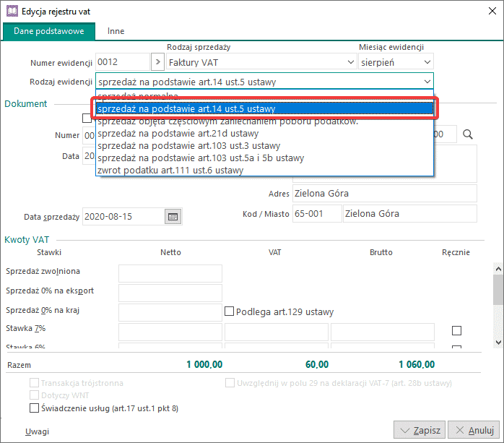The width and height of the screenshot is (504, 443).
Task: Choose sprzedaż objęta częściowym zaniechaniem poboru podatków
Action: click(x=264, y=121)
